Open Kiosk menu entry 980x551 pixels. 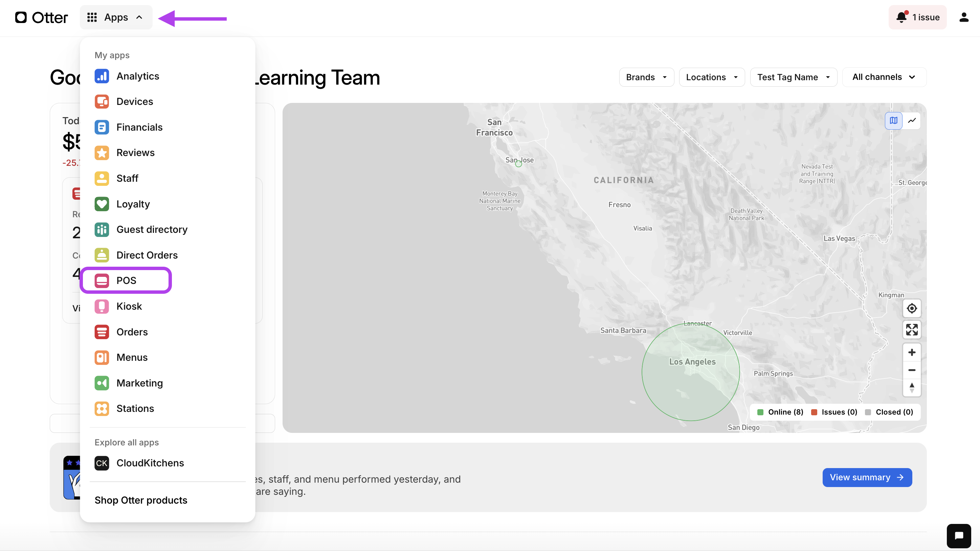coord(168,306)
